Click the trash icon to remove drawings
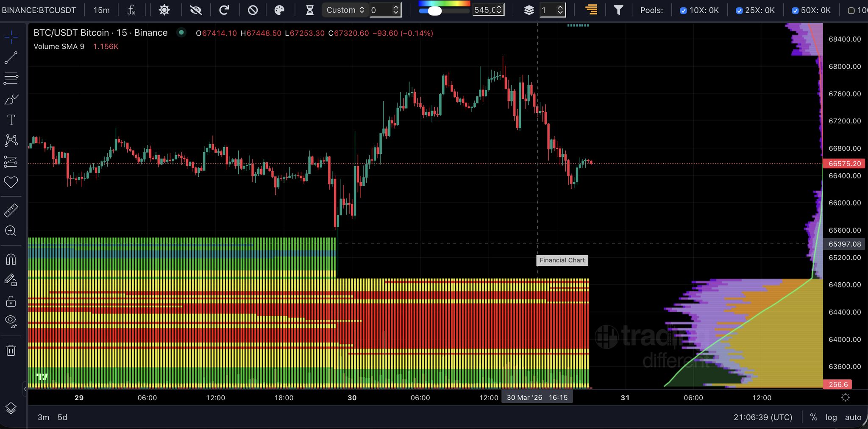This screenshot has height=429, width=868. (x=11, y=350)
